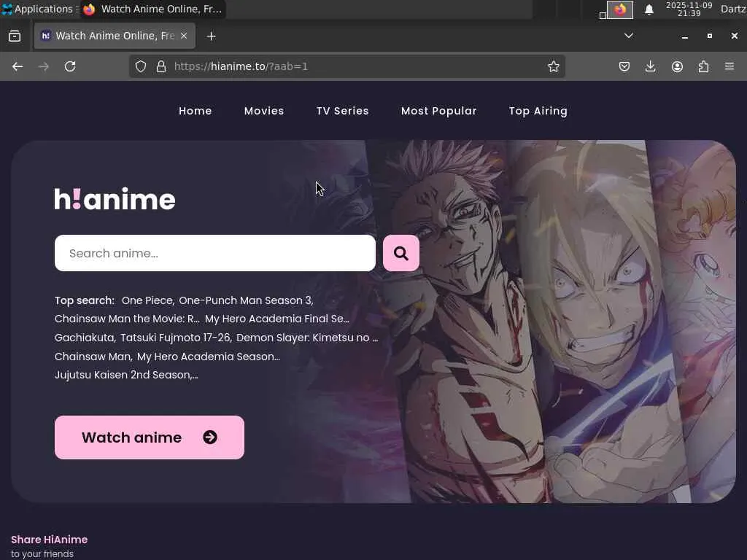This screenshot has width=747, height=560.
Task: Select the Firefox window in taskbar
Action: pyautogui.click(x=153, y=9)
